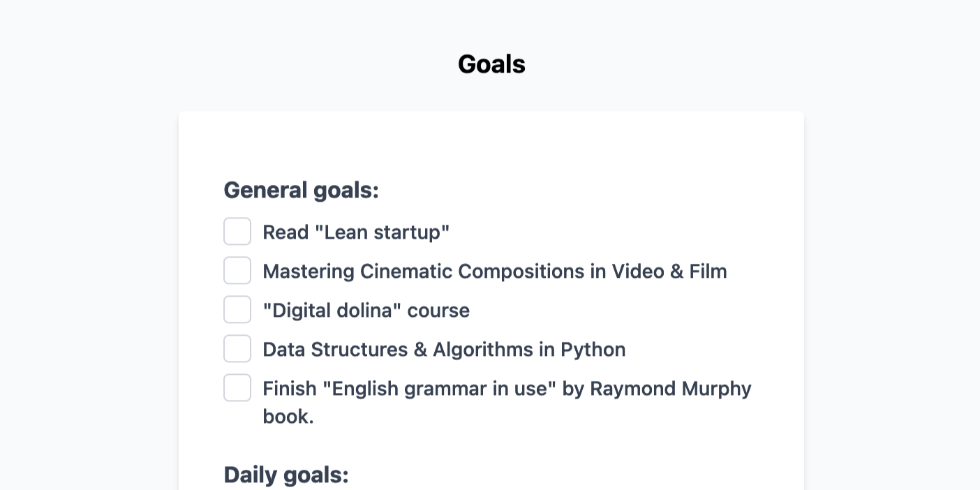Click the "Mastering Cinematic Compositions" goal label
Screen dimensions: 980x490
click(494, 271)
